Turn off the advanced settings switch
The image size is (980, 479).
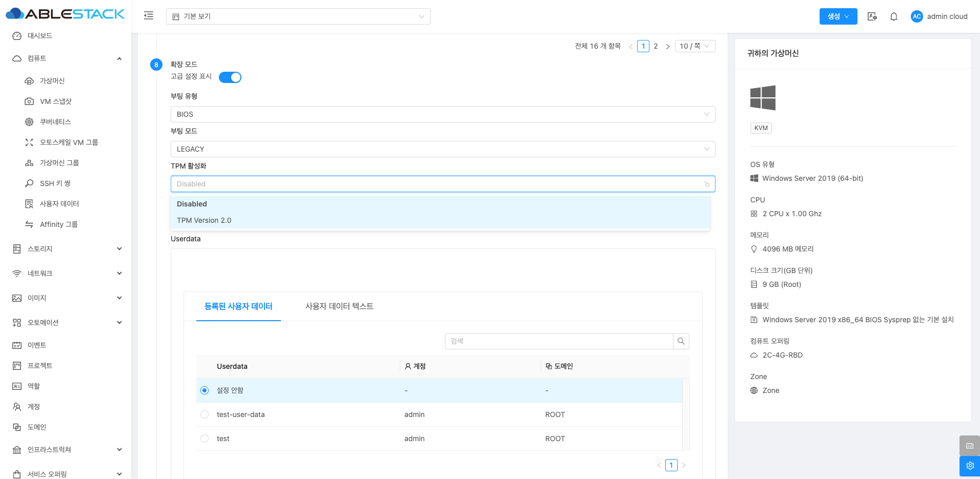coord(230,77)
